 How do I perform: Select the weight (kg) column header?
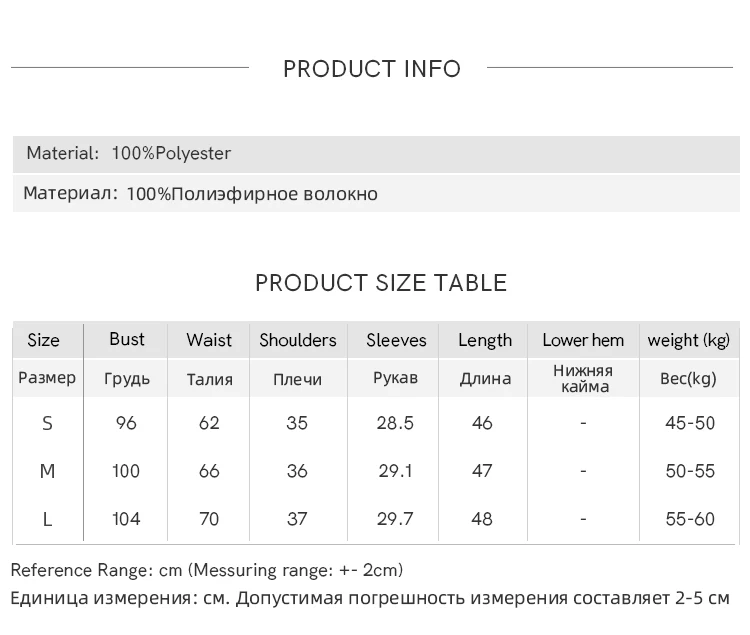[x=689, y=340]
